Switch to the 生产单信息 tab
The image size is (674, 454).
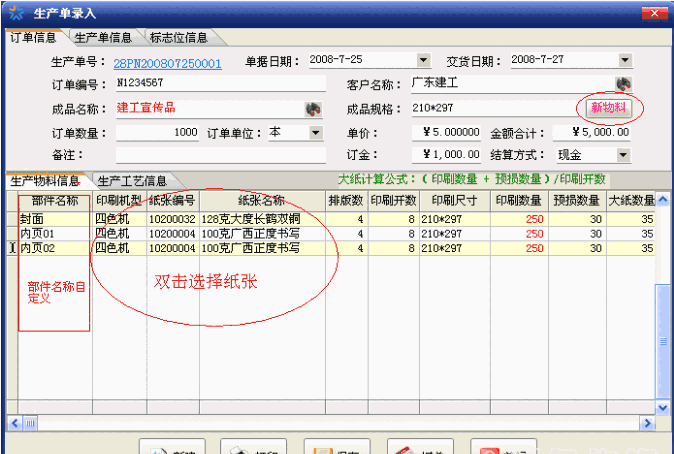click(x=103, y=37)
